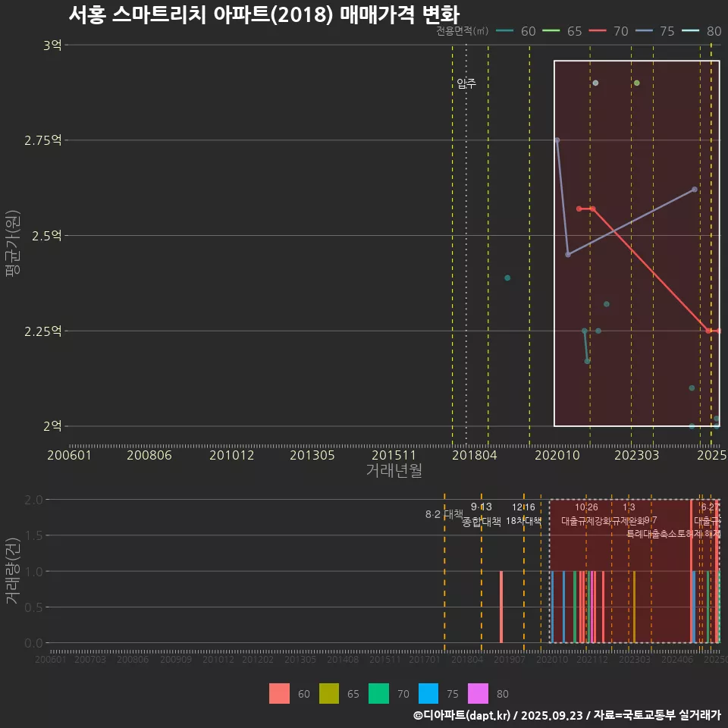Image resolution: width=728 pixels, height=728 pixels.
Task: Click the 전용면적(㎡) legend heading
Action: pyautogui.click(x=463, y=31)
